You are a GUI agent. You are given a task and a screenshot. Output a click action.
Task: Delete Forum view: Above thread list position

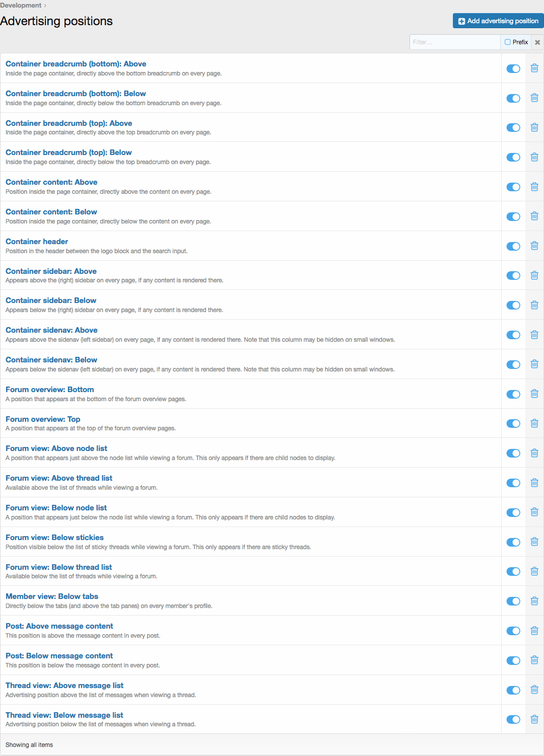[x=534, y=483]
